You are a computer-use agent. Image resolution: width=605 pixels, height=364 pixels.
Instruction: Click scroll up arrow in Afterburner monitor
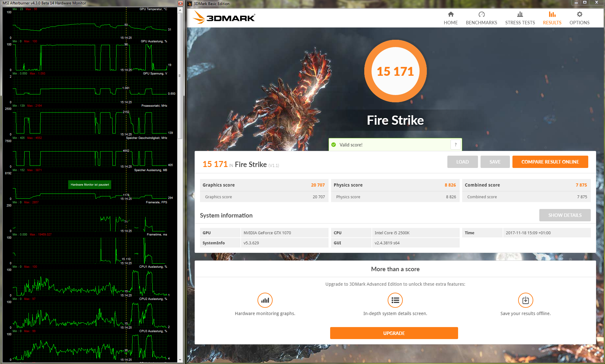click(x=180, y=10)
